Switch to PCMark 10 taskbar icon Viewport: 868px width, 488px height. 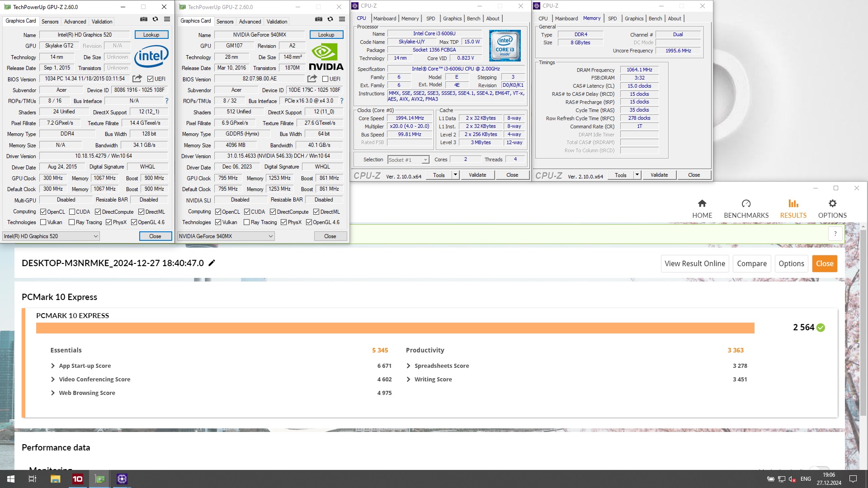point(78,479)
